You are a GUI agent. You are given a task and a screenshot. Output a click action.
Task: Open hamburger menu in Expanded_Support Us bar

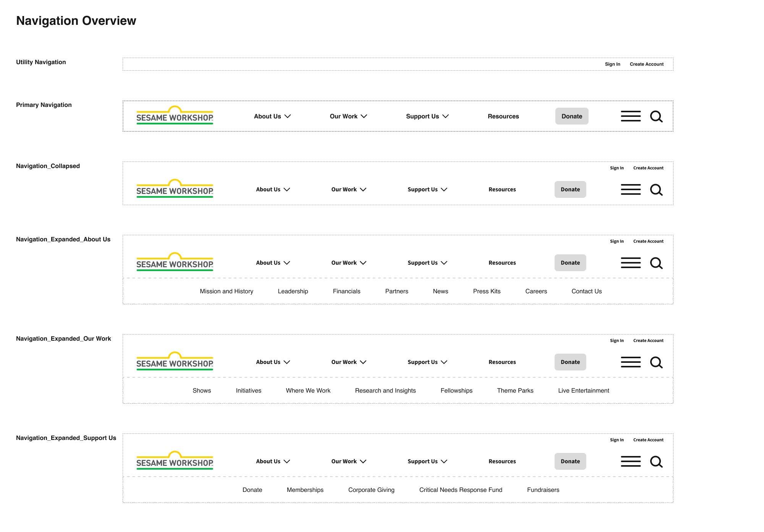point(631,461)
